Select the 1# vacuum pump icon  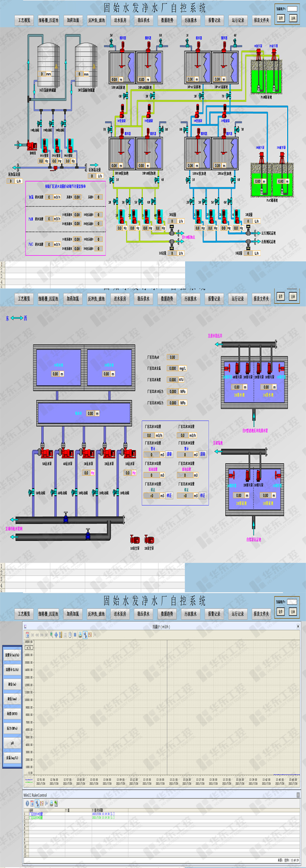135,539
